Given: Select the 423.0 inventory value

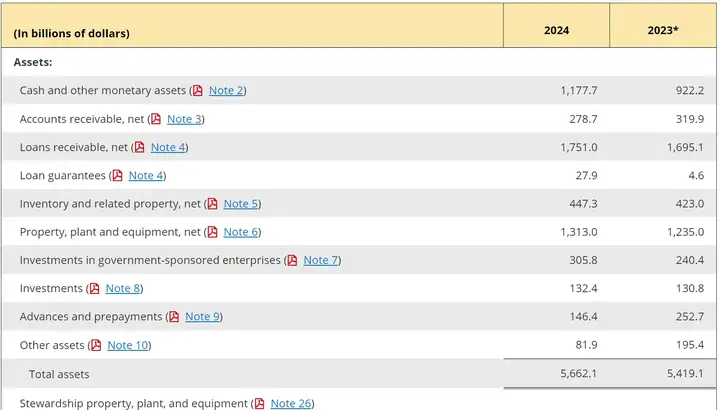Looking at the screenshot, I should click(x=690, y=203).
